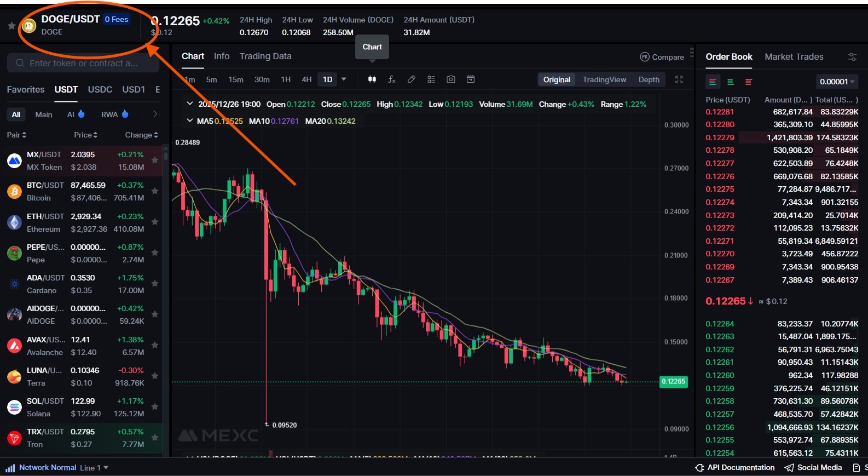
Task: Expand chart to fullscreen
Action: pyautogui.click(x=679, y=79)
